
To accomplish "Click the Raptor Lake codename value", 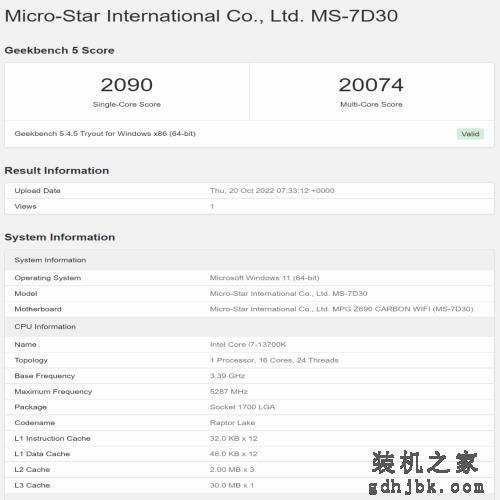I will (233, 423).
